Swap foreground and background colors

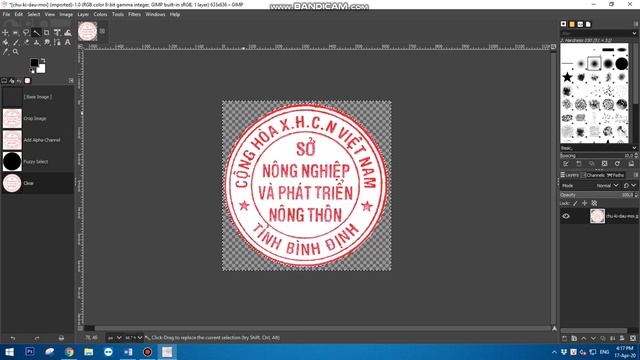coord(43,60)
